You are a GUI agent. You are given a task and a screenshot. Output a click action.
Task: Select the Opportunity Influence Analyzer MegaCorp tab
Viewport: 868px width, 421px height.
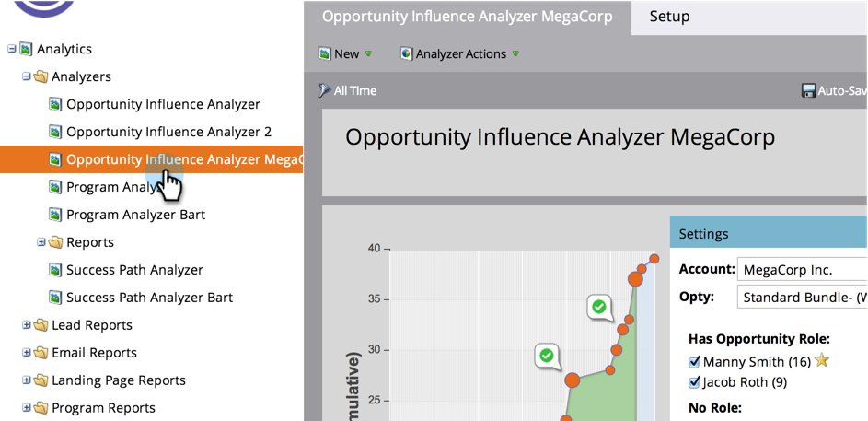(x=467, y=17)
